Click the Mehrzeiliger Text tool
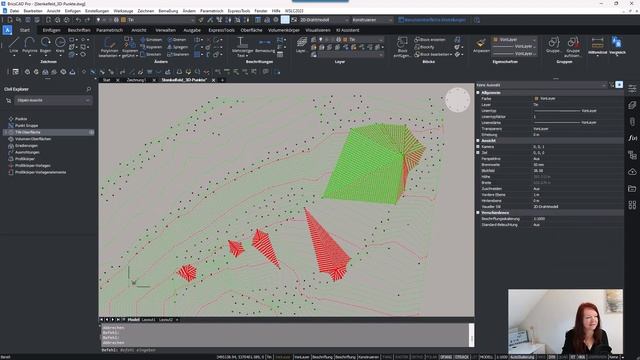Image resolution: width=640 pixels, height=360 pixels. pyautogui.click(x=242, y=47)
